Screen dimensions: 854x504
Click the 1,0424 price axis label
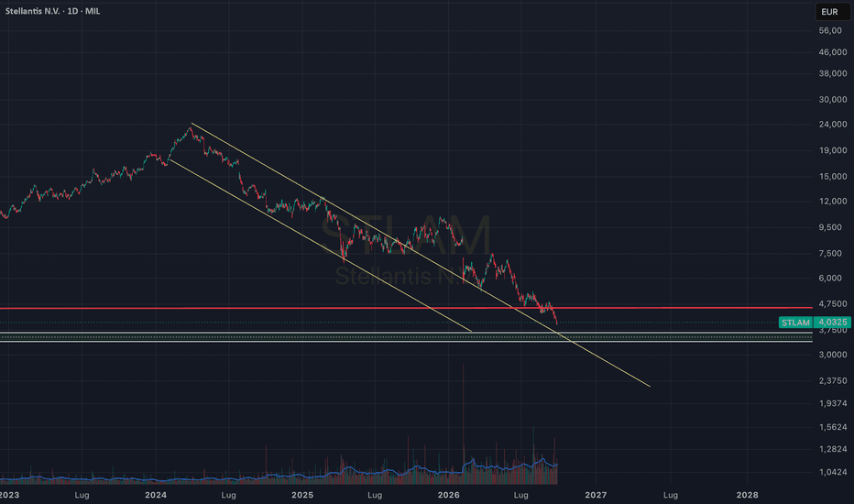click(833, 472)
